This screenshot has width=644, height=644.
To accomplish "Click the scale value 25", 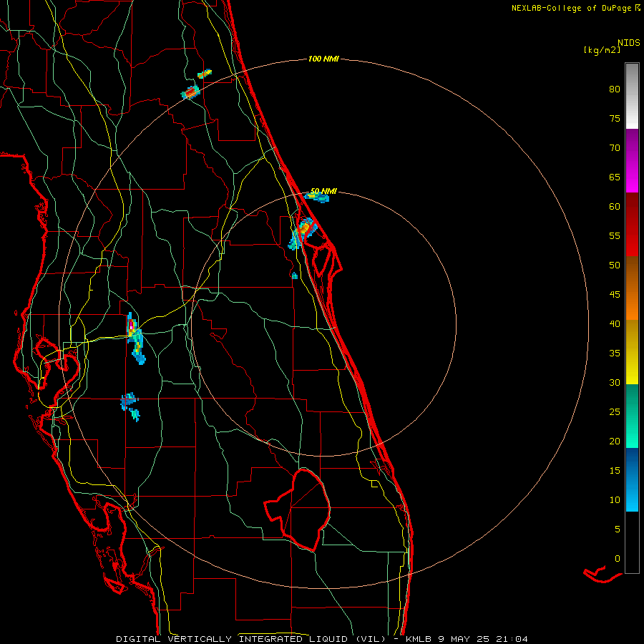I will pos(615,411).
